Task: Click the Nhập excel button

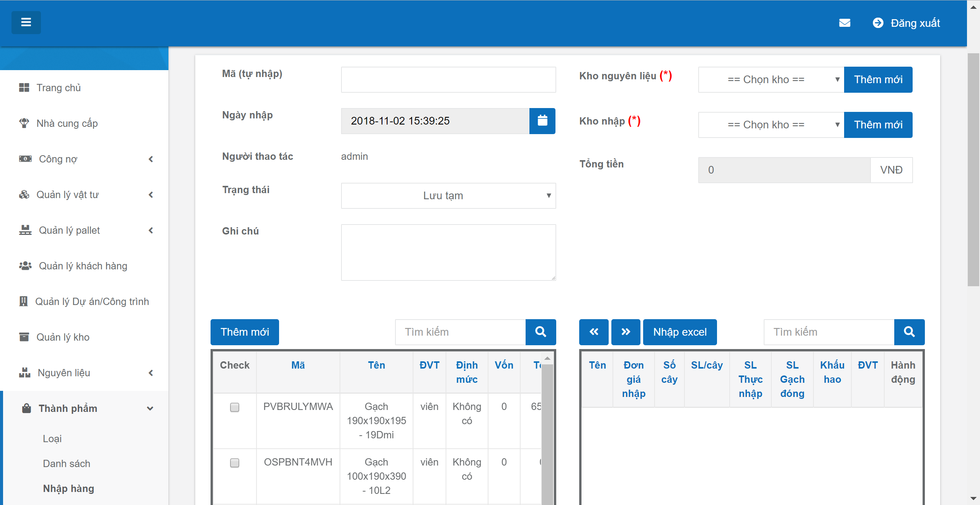Action: (679, 332)
